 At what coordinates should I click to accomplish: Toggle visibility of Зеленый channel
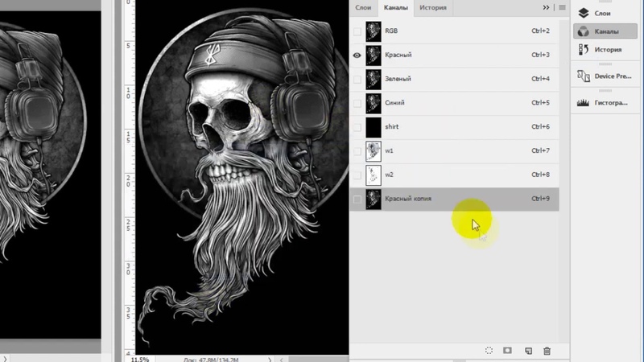coord(357,79)
